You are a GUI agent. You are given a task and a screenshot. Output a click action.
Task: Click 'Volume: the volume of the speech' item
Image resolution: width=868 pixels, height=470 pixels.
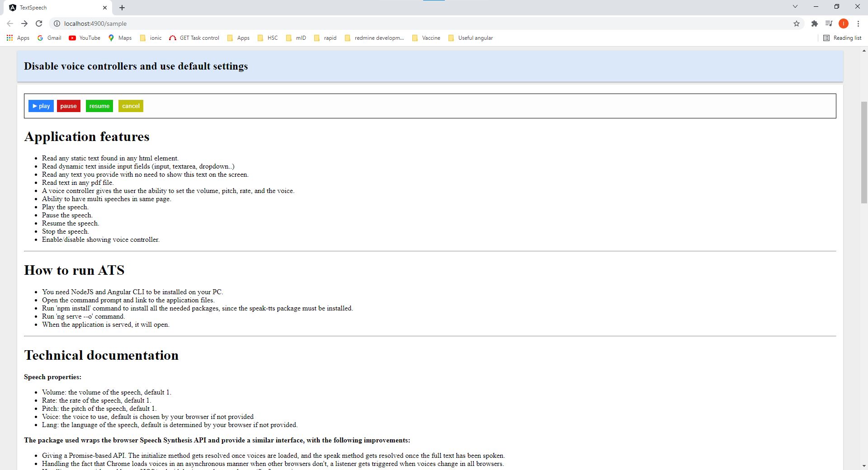click(107, 392)
